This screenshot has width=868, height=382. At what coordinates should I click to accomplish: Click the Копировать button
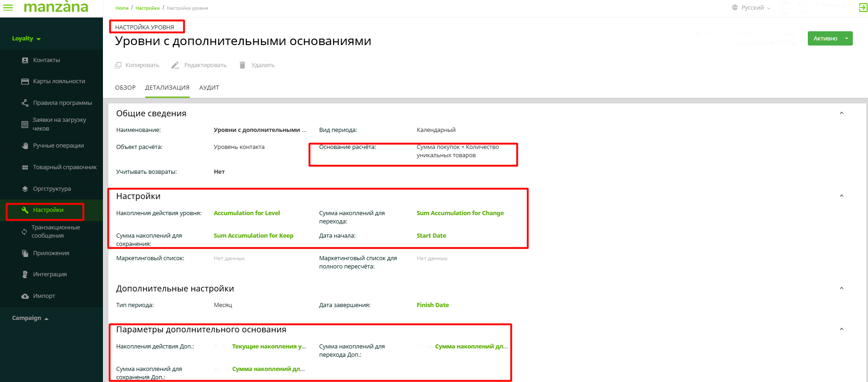click(137, 65)
